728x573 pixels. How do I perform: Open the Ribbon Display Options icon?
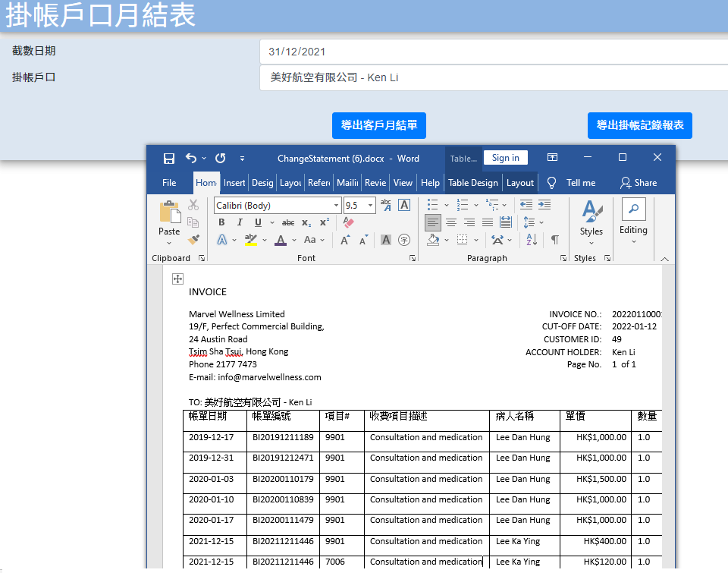click(552, 158)
